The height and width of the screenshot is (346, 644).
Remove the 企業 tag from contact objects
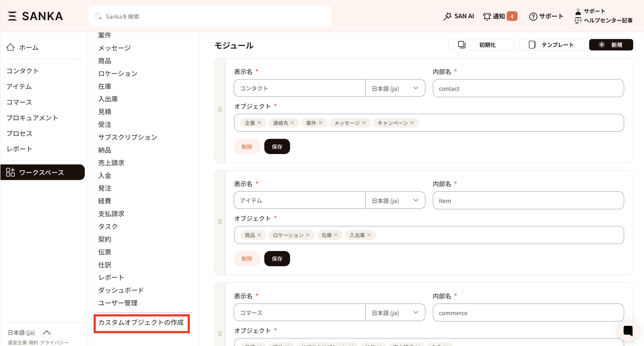pyautogui.click(x=259, y=123)
